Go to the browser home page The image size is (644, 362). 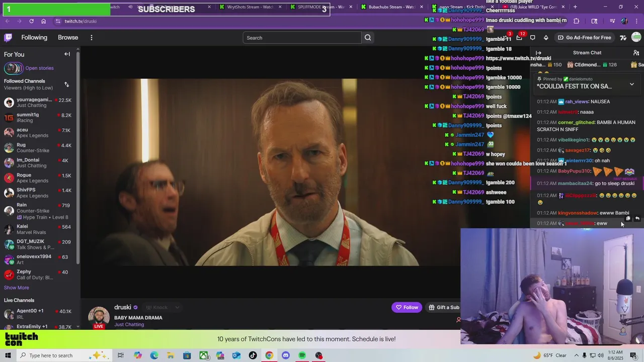(x=44, y=21)
